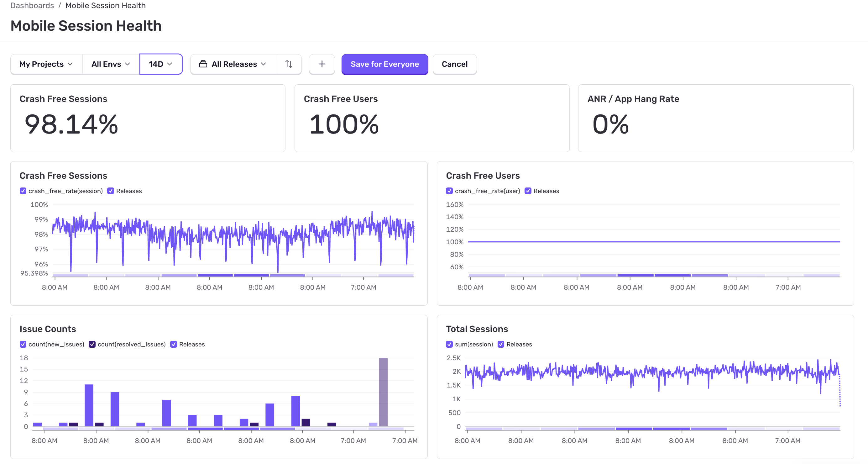Toggle the crash_free_rate(session) checkbox
Image resolution: width=868 pixels, height=464 pixels.
(x=23, y=191)
